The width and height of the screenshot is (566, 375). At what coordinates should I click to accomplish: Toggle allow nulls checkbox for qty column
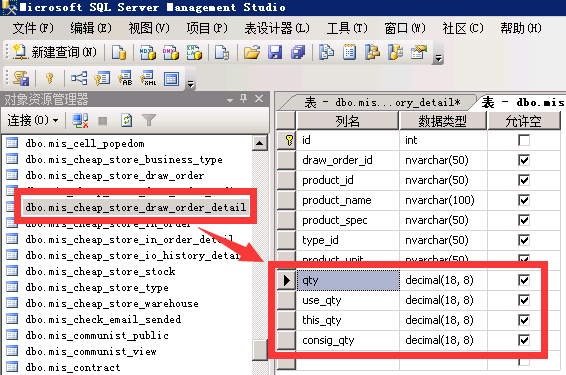point(524,280)
